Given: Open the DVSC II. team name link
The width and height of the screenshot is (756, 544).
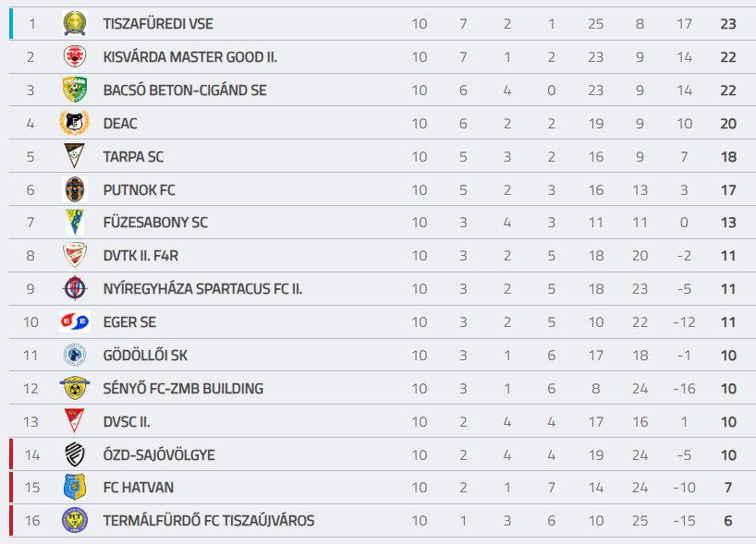Looking at the screenshot, I should [127, 422].
